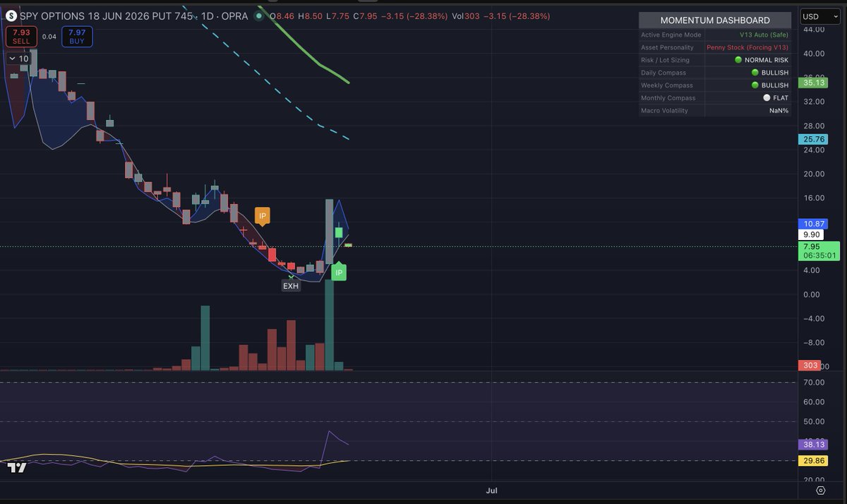Click the Risk / Lot Sizing row label
Image resolution: width=847 pixels, height=504 pixels.
665,60
